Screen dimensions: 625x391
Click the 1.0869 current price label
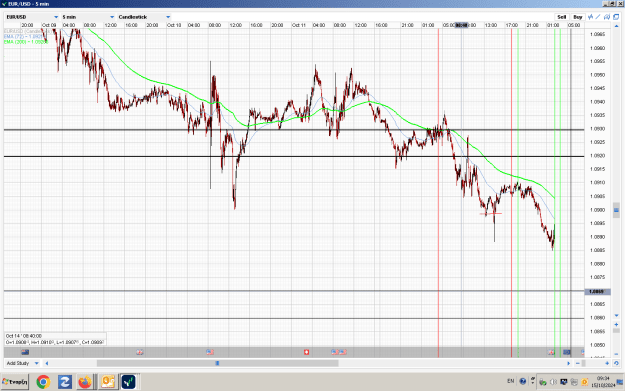click(597, 292)
